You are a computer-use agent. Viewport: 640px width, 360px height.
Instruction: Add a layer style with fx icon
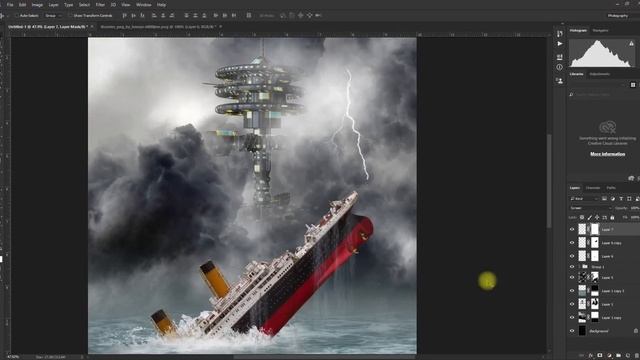point(591,356)
